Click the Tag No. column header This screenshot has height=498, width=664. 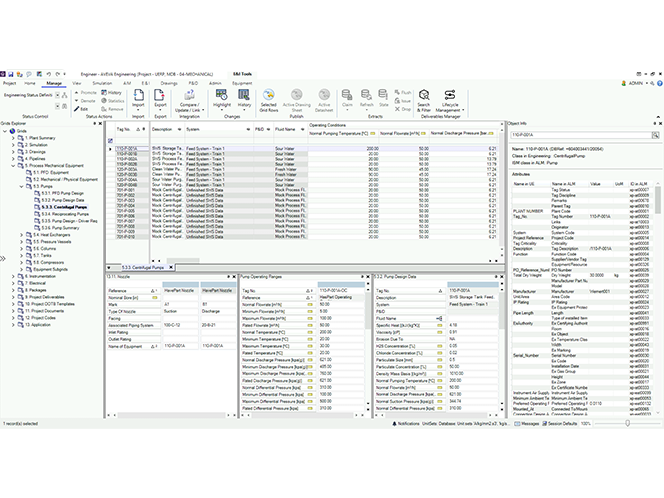123,129
